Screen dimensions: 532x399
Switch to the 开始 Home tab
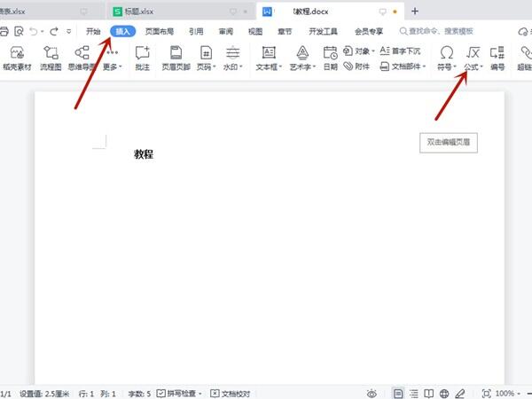[x=93, y=32]
